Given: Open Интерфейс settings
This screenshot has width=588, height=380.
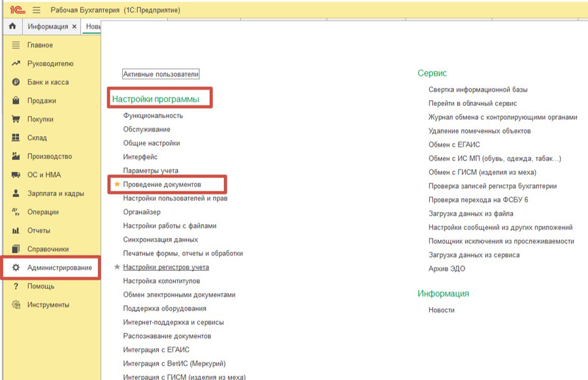Looking at the screenshot, I should [x=140, y=157].
